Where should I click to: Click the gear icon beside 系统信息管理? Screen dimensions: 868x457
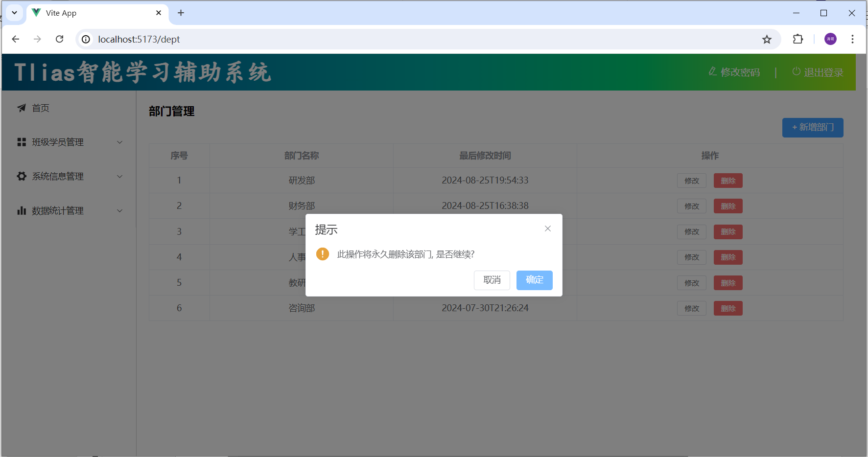click(x=22, y=176)
